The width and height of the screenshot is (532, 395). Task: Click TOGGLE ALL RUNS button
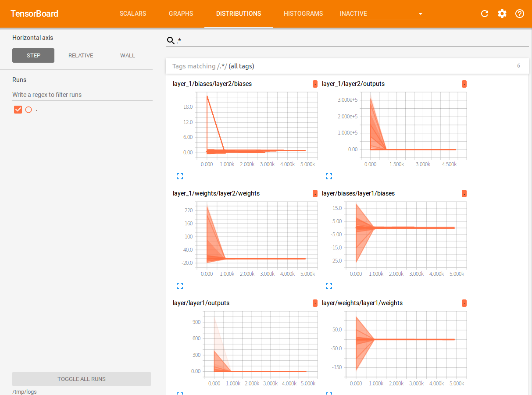[x=82, y=379]
